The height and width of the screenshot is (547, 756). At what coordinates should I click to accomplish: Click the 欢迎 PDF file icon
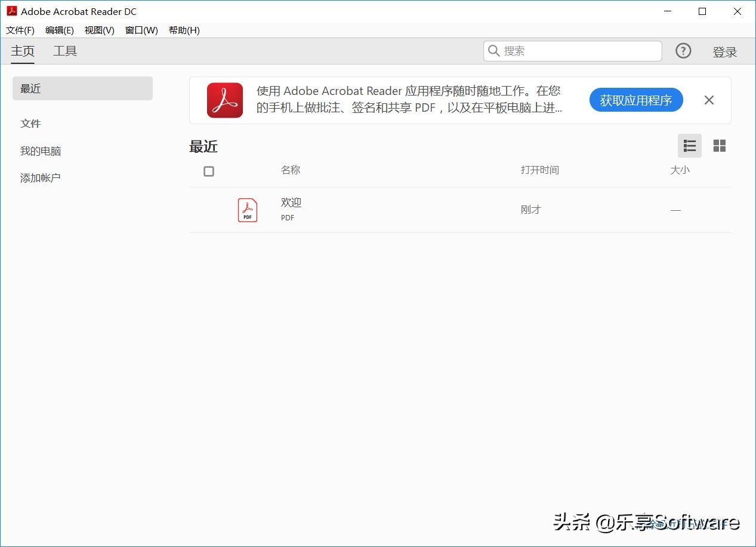[248, 210]
